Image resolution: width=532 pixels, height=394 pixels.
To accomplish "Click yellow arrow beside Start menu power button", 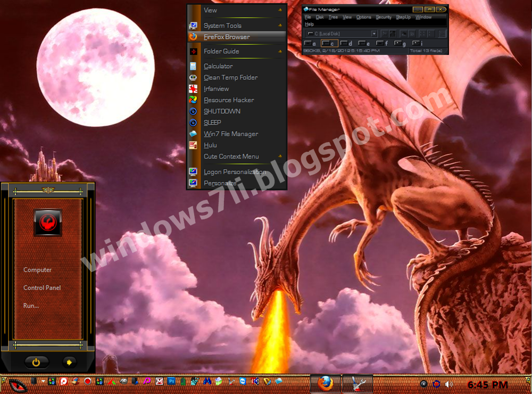I will pos(69,363).
